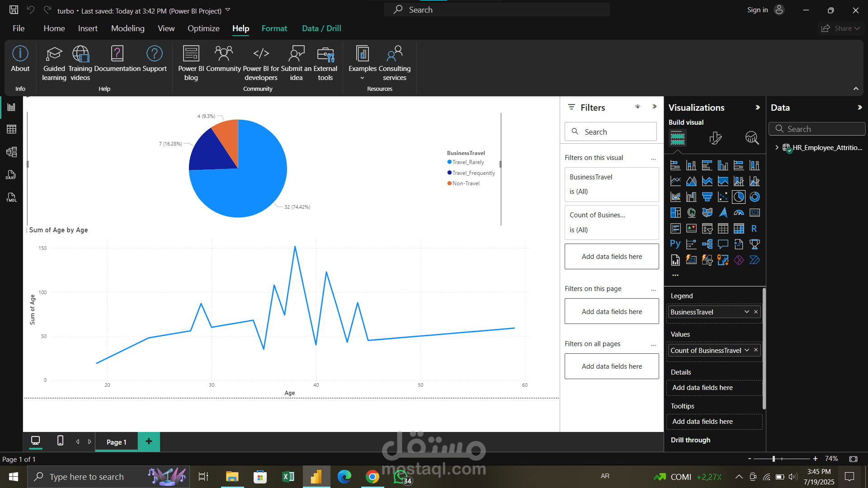The width and height of the screenshot is (868, 488).
Task: Switch to the Insert ribbon tab
Action: point(88,28)
